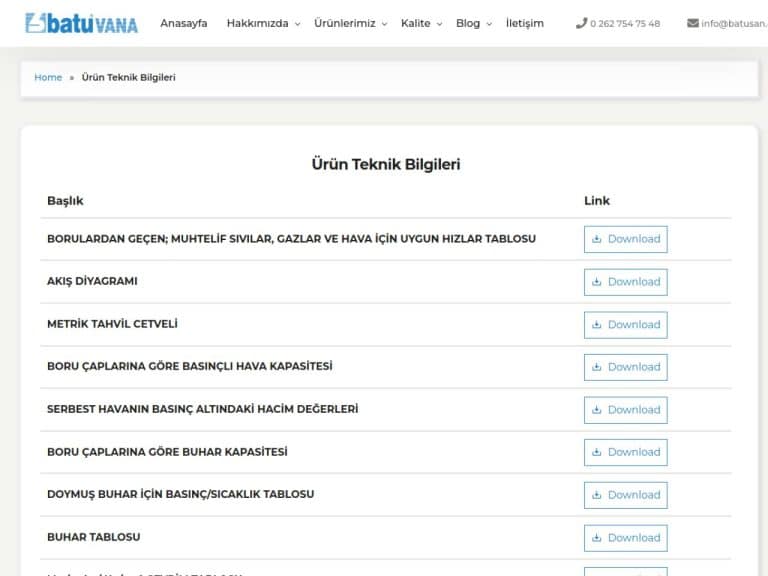Viewport: 768px width, 576px height.
Task: Download DOYMUŞ BUHAR BASINÇ/SICAKLIK TABLOSU
Action: pyautogui.click(x=625, y=495)
